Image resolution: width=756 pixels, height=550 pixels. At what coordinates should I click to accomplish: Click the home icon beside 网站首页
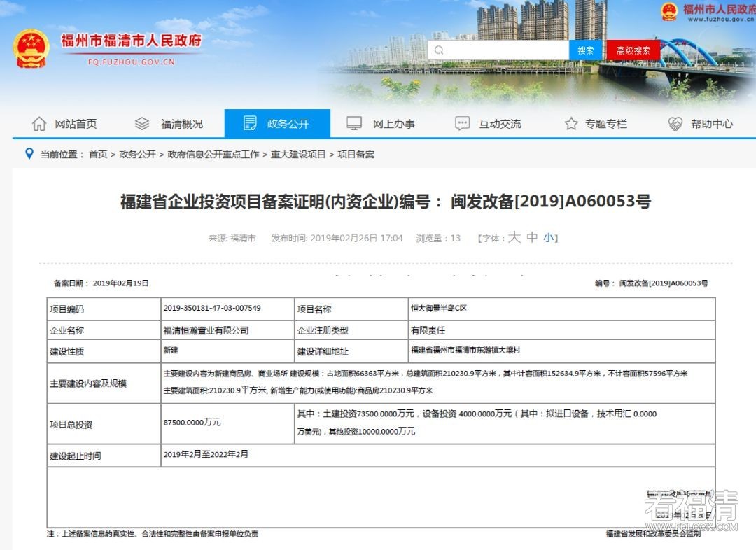[39, 124]
